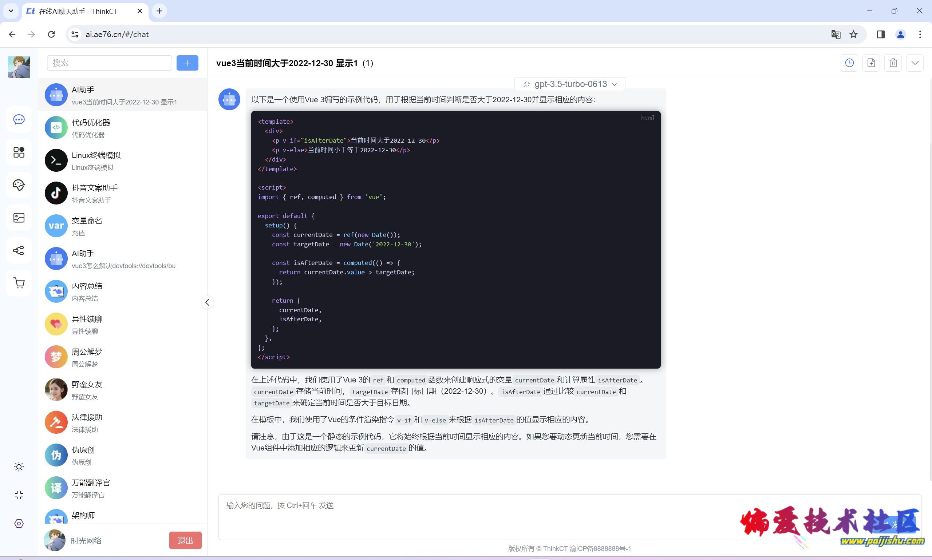Toggle light/dark theme sun icon
Viewport: 932px width, 560px height.
19,467
